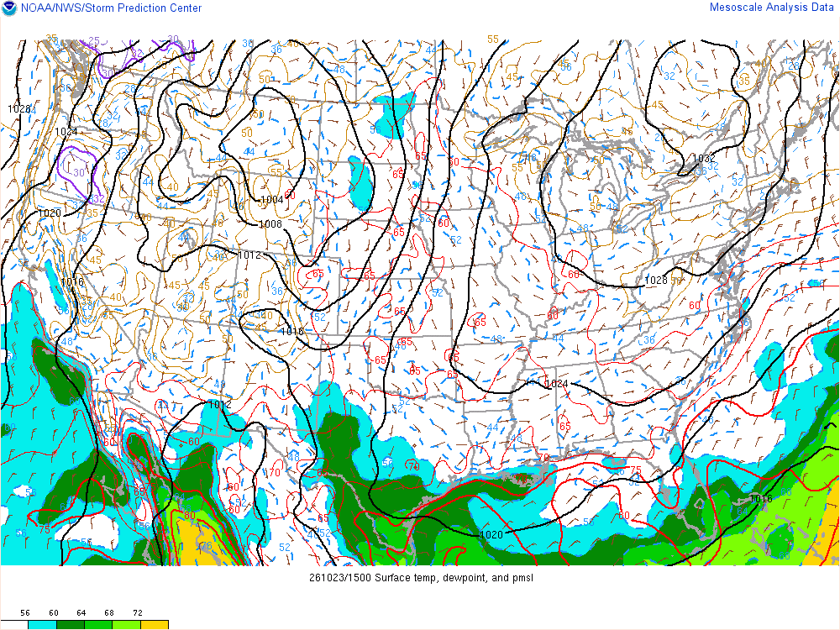Click the legend value 60
This screenshot has height=630, width=840.
pos(53,613)
